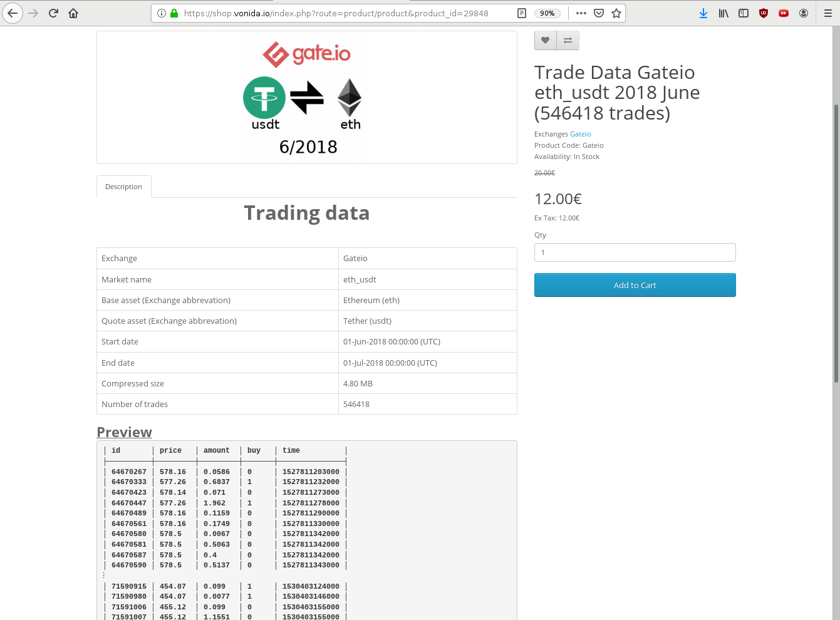This screenshot has height=620, width=840.
Task: Click the 'Availability: In Stock' text
Action: (x=567, y=157)
